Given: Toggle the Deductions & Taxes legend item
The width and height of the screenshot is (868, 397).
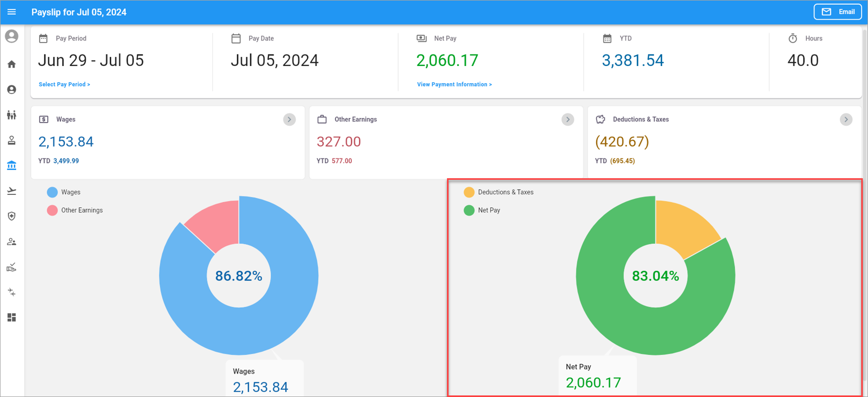Looking at the screenshot, I should (x=499, y=192).
